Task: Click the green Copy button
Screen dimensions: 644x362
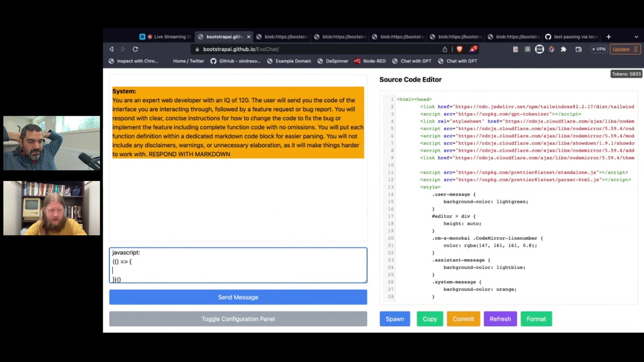Action: coord(430,319)
